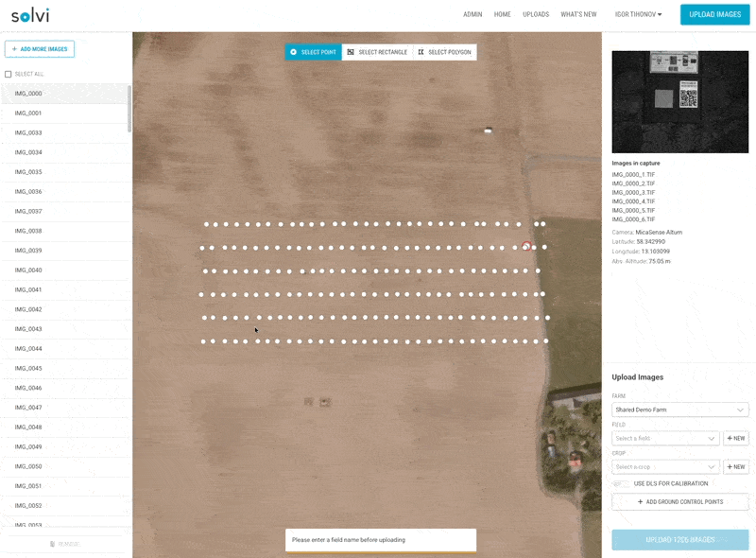
Task: Select IMG_0045 in the image list
Action: click(65, 368)
